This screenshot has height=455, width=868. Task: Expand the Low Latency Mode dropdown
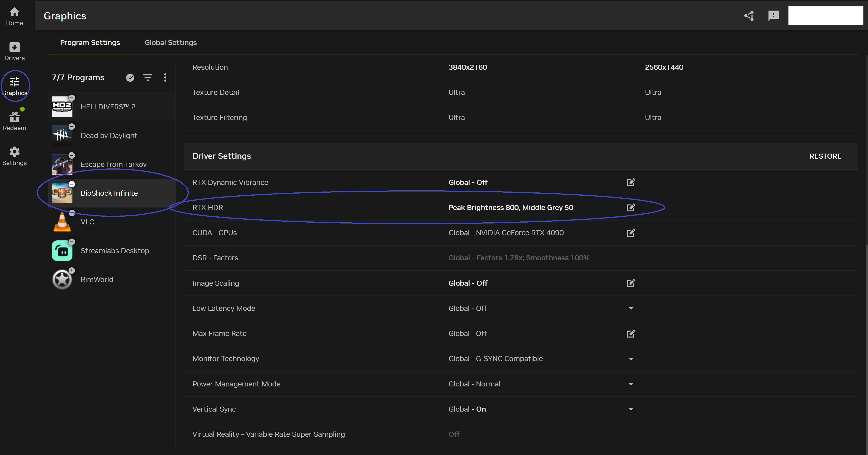point(631,308)
